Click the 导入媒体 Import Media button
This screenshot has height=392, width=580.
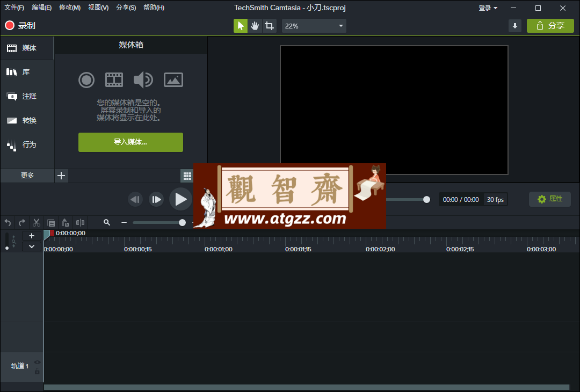pos(130,142)
